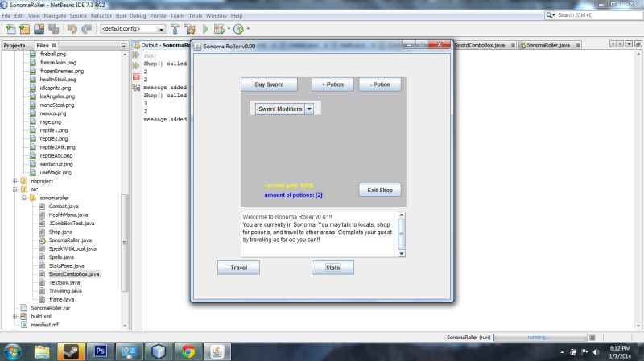Open the Refactor menu
The height and width of the screenshot is (361, 644).
101,16
